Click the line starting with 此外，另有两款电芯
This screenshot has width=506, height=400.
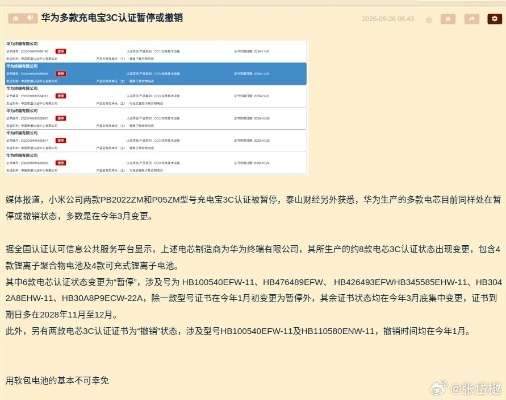click(238, 331)
